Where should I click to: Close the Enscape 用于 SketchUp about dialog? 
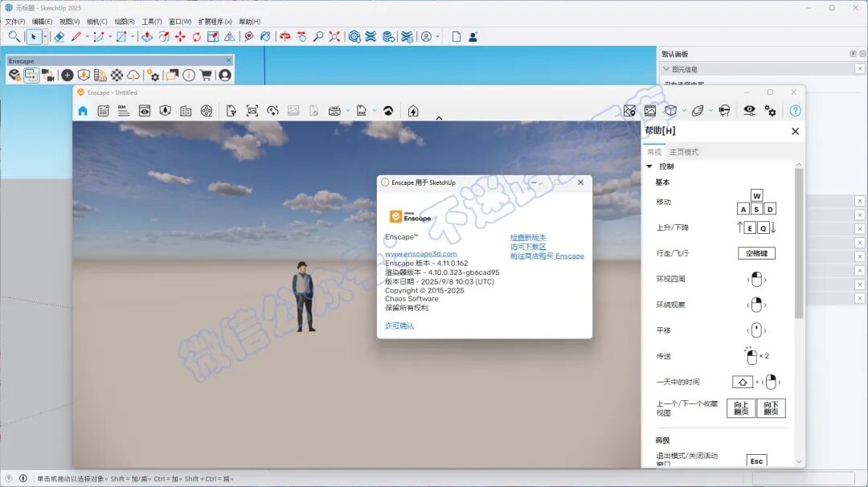[580, 182]
